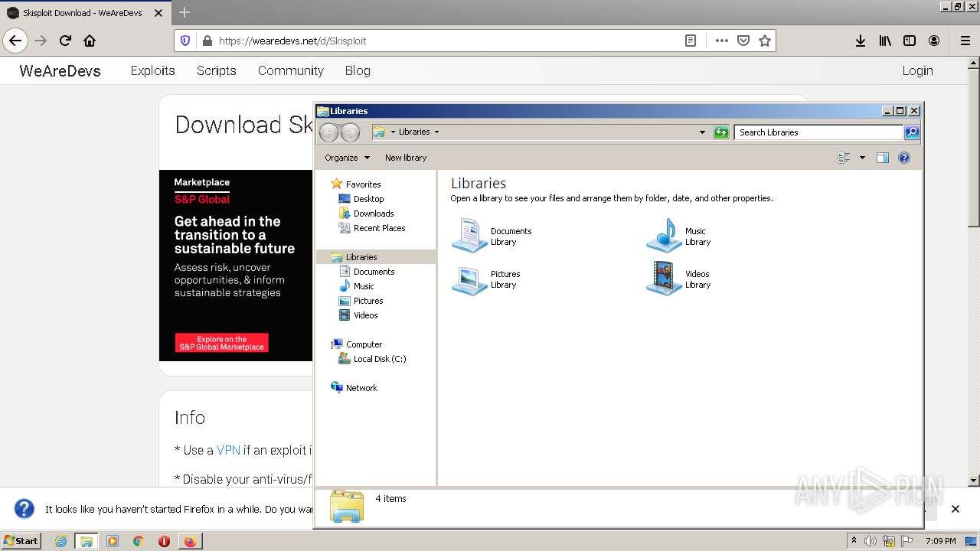The width and height of the screenshot is (980, 551).
Task: Click the Firefox back arrow button
Action: pyautogui.click(x=15, y=41)
